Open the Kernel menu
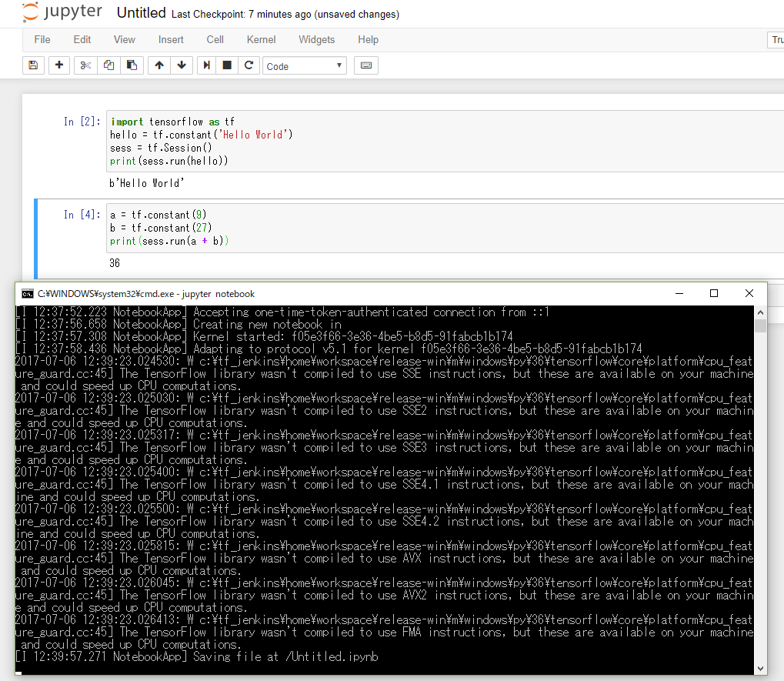Viewport: 784px width, 681px height. [261, 39]
